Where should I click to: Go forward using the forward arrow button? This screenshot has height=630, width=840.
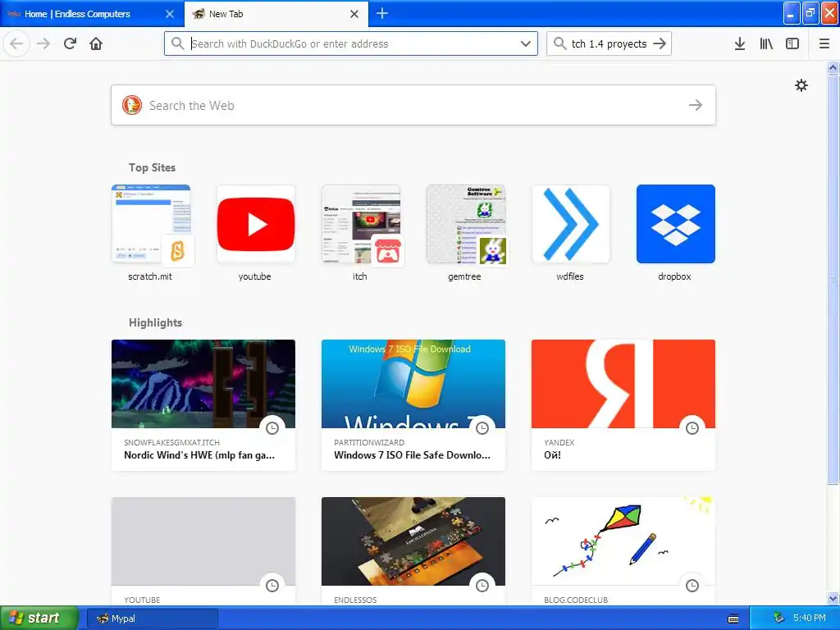(x=43, y=43)
